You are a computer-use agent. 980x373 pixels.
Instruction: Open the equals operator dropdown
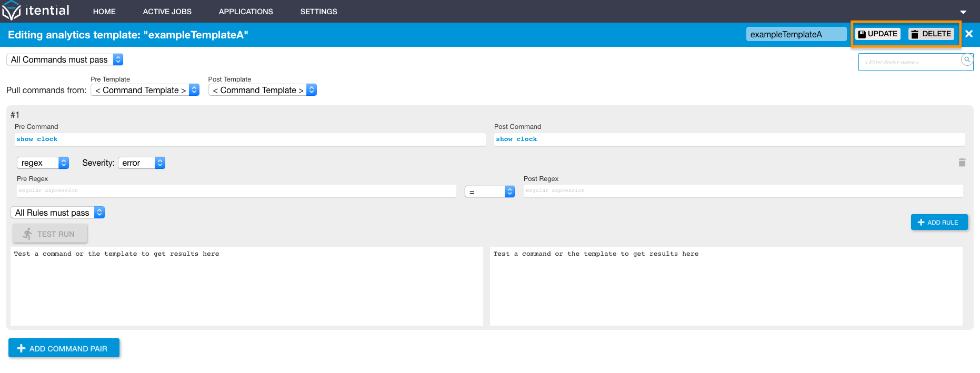coord(489,191)
